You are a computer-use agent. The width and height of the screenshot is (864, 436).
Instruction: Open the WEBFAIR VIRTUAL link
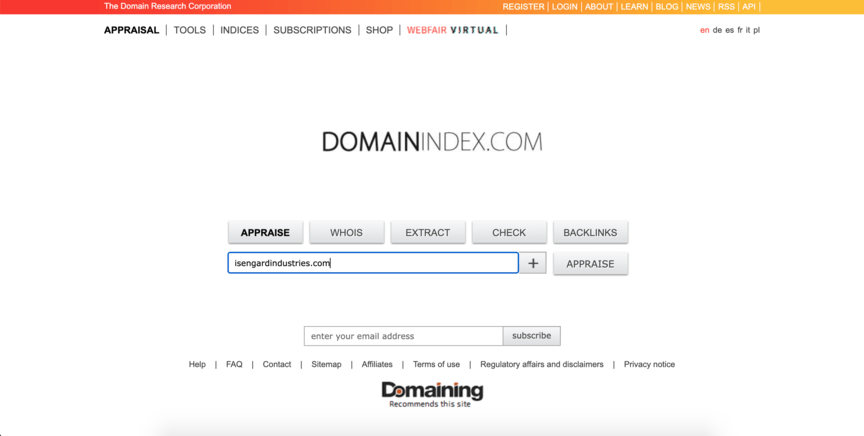[452, 30]
